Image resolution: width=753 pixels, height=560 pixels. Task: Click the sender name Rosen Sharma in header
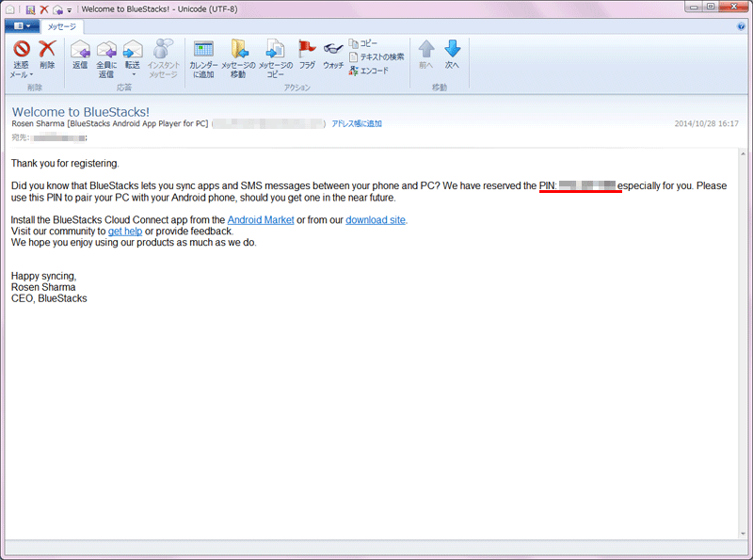(x=38, y=123)
